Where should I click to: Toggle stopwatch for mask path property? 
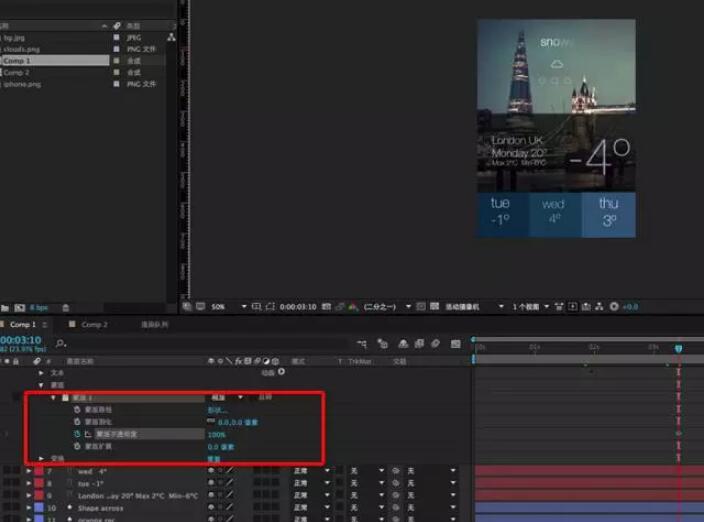[77, 410]
